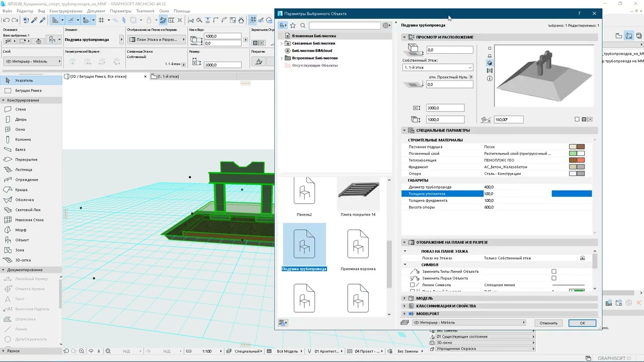Screen dimensions: 644x362
Task: Activate the Зона zone tool
Action: point(30,250)
